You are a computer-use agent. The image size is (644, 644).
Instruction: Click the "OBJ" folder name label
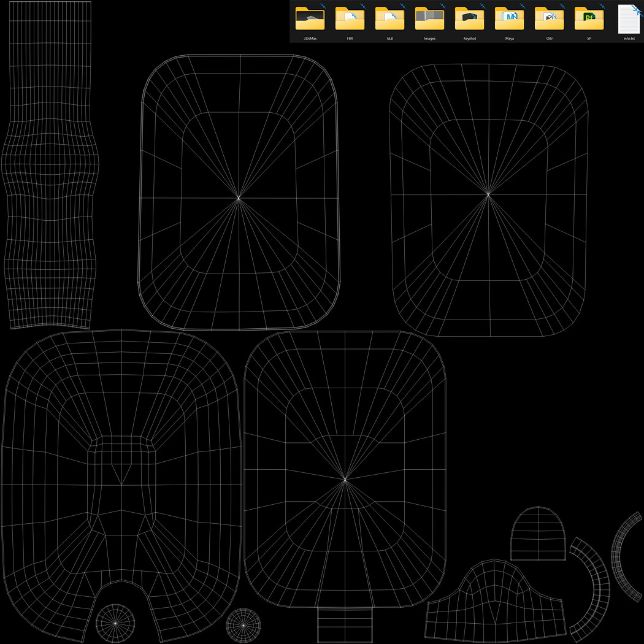549,39
